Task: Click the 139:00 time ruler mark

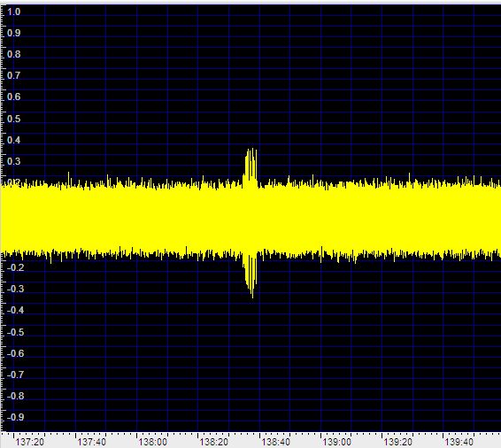Action: [x=336, y=442]
